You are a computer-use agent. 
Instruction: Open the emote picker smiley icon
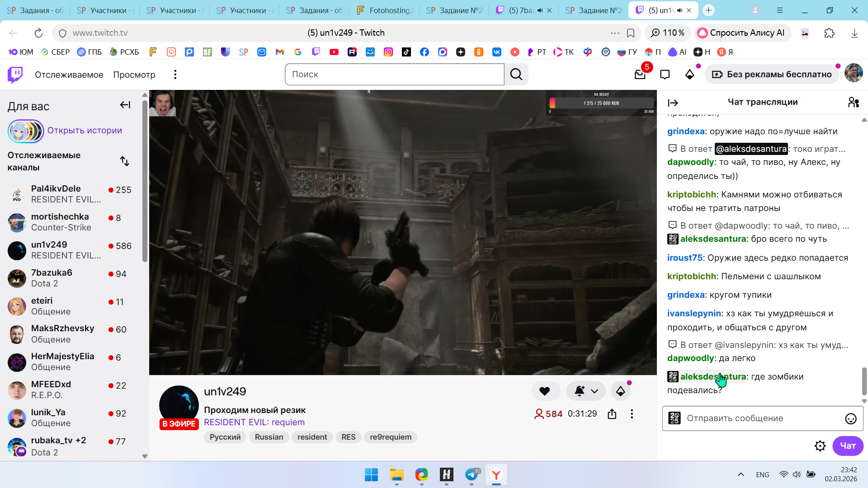tap(850, 419)
